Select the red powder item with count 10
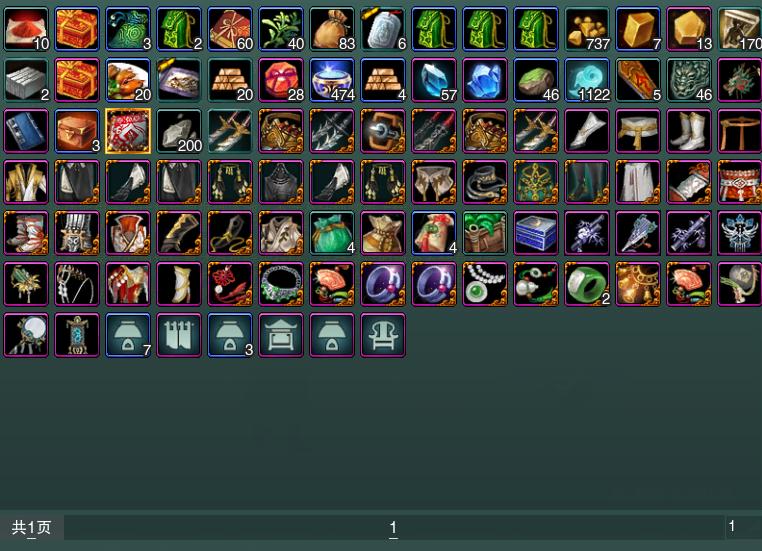This screenshot has width=762, height=551. point(26,29)
